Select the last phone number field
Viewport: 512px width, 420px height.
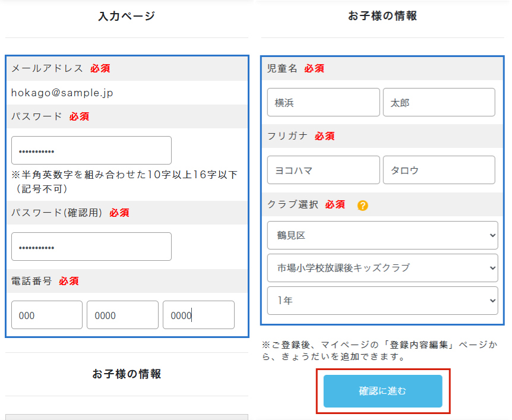coord(198,315)
